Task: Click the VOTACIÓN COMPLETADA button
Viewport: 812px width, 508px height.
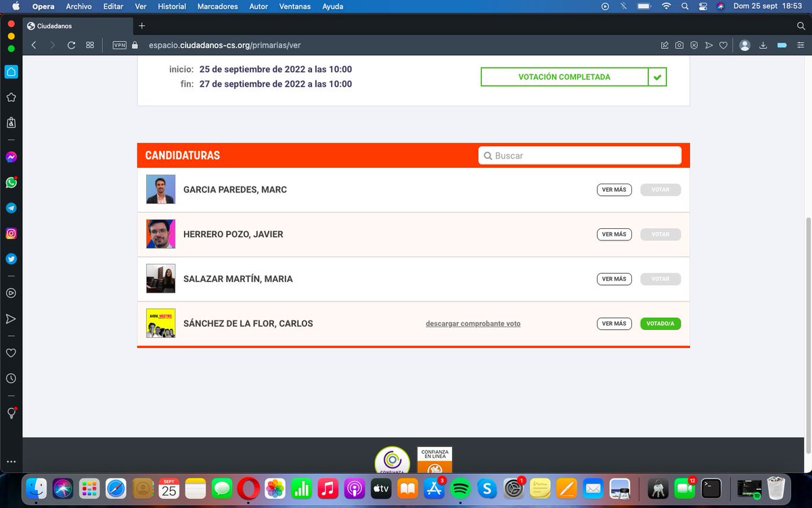Action: (x=574, y=77)
